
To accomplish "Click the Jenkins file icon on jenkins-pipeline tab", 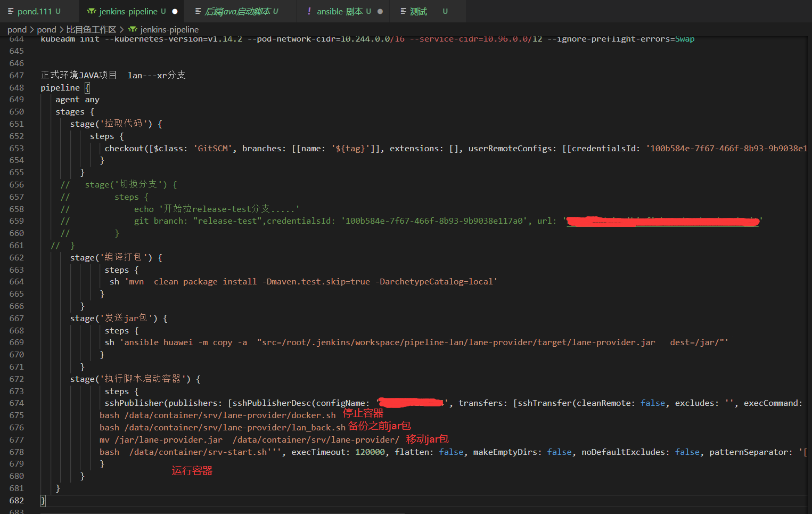I will click(92, 11).
